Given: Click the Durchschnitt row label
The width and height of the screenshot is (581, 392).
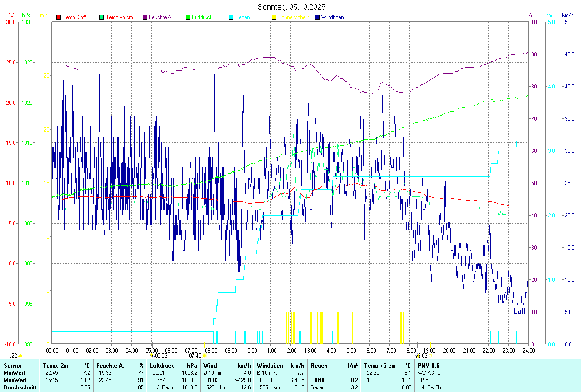Looking at the screenshot, I should [x=19, y=387].
